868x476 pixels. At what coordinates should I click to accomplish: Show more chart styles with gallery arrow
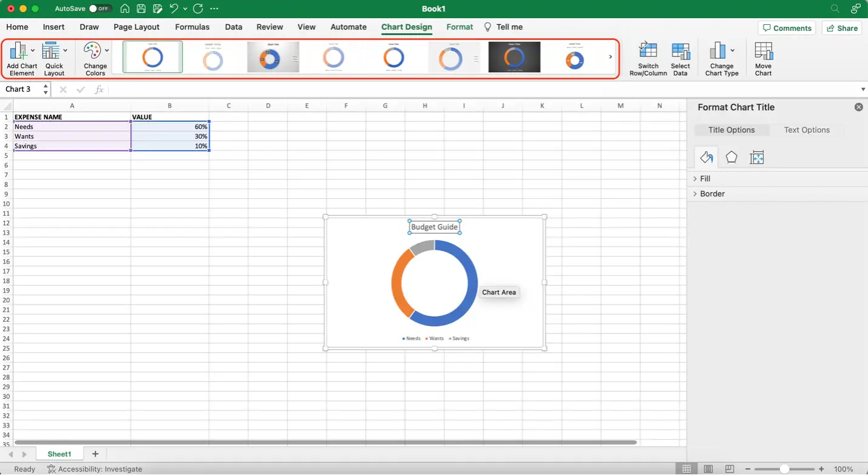[610, 57]
